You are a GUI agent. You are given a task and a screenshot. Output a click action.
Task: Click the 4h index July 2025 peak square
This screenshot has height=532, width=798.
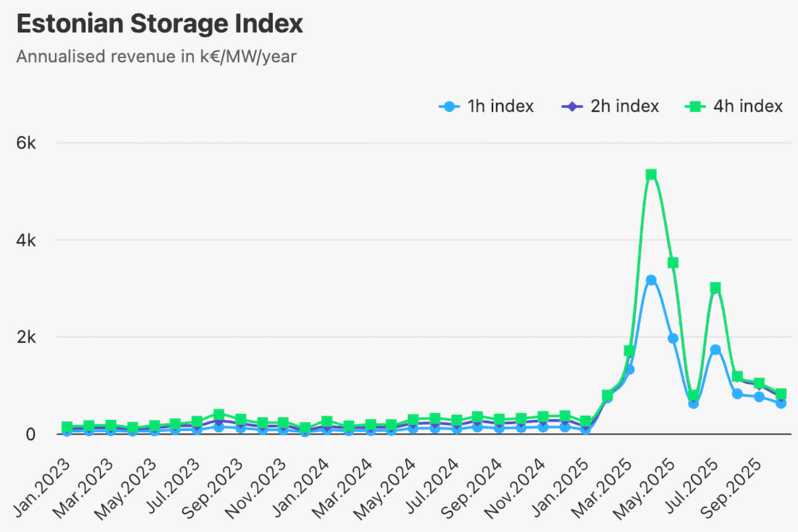(x=715, y=288)
